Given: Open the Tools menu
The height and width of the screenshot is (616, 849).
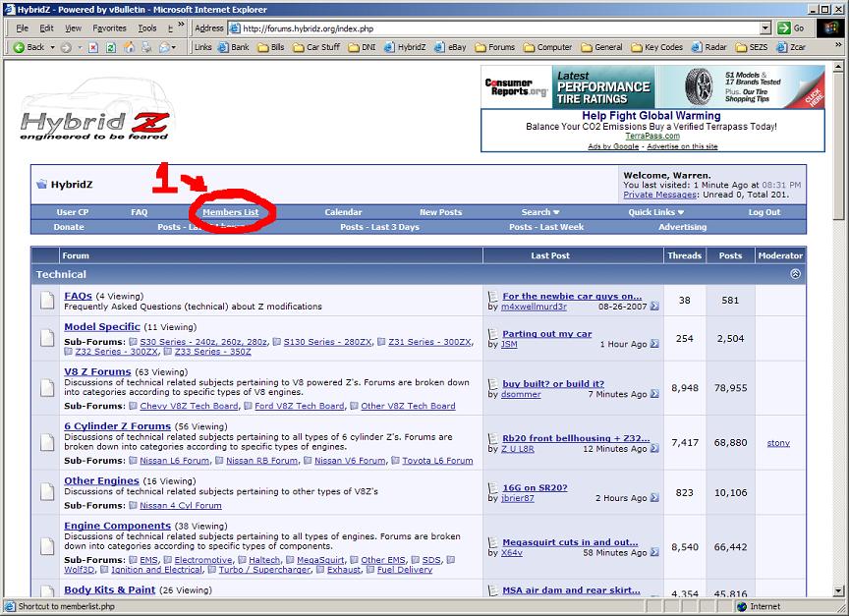Looking at the screenshot, I should point(146,28).
